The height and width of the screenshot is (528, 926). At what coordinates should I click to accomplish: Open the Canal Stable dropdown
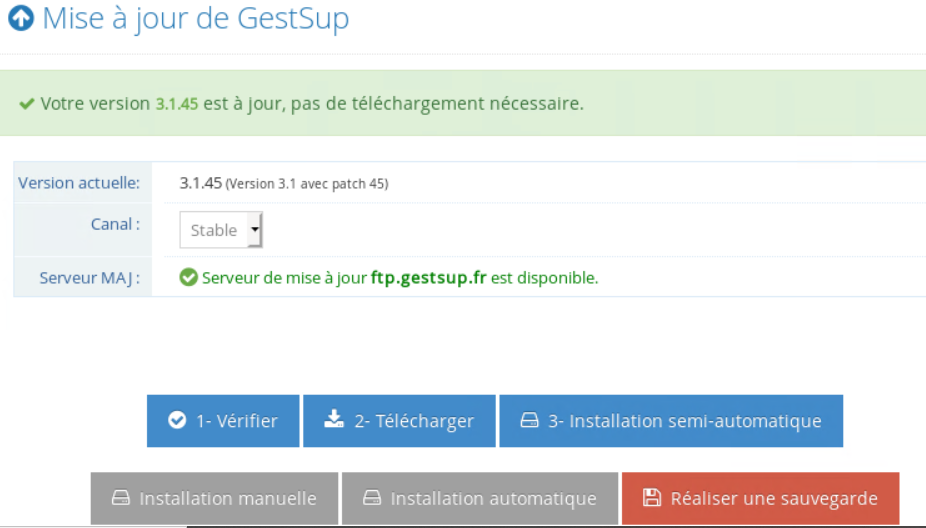tap(221, 230)
